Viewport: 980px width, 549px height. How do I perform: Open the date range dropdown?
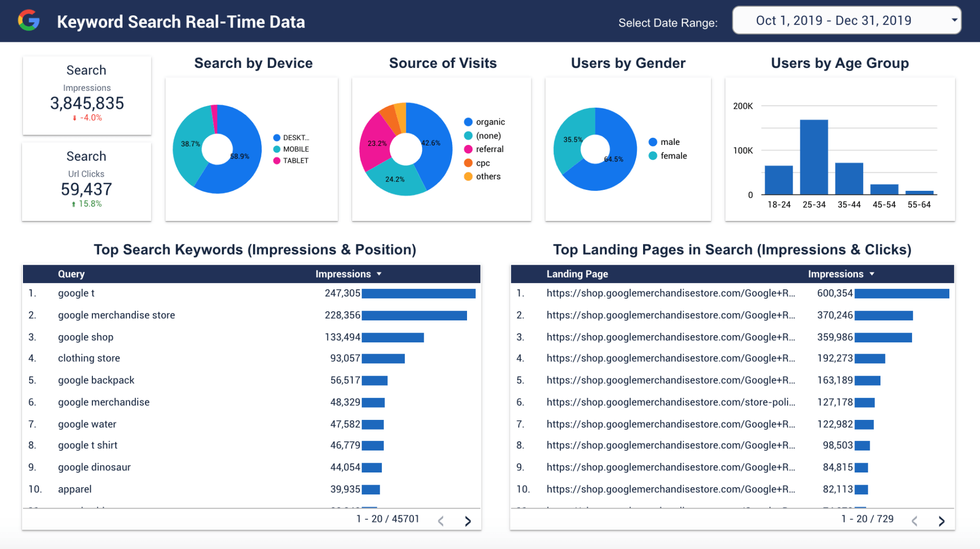(x=846, y=20)
